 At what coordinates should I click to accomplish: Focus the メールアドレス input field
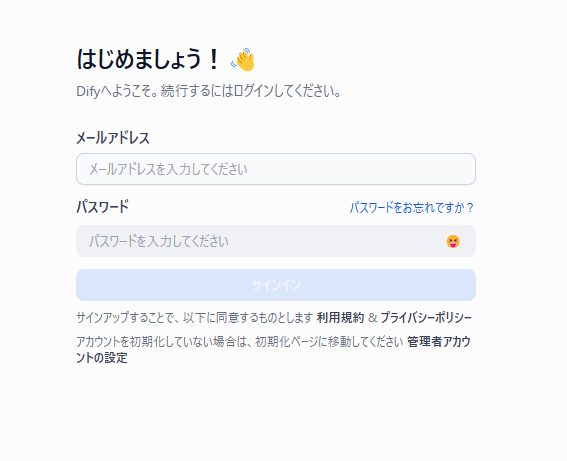click(276, 169)
